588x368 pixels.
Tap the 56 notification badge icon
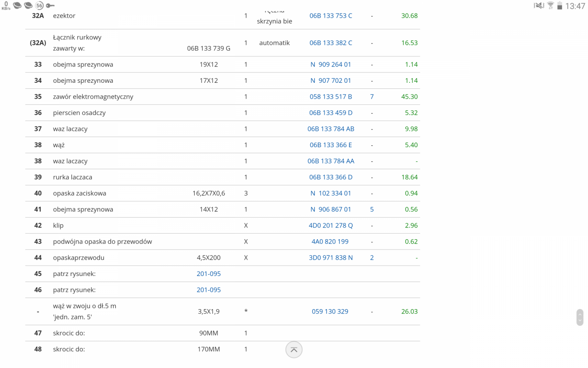point(39,6)
